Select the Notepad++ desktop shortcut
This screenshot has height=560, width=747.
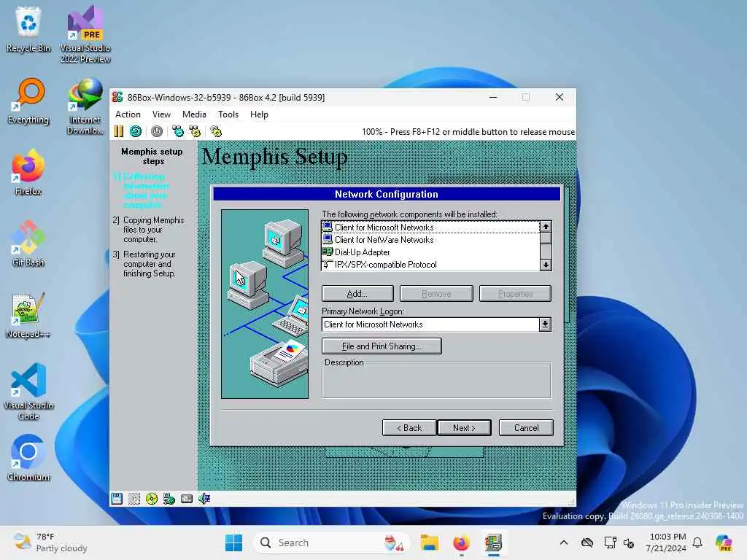pos(28,315)
